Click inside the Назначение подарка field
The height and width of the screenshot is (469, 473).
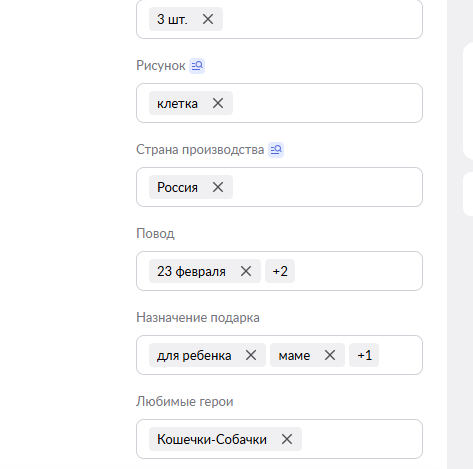(279, 355)
